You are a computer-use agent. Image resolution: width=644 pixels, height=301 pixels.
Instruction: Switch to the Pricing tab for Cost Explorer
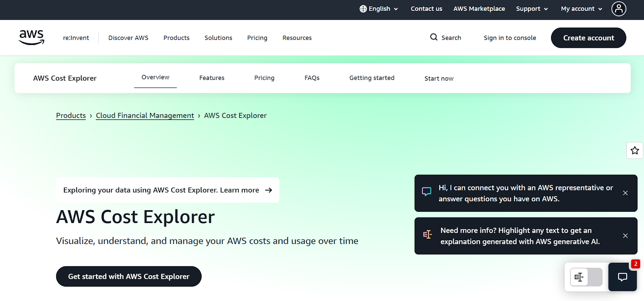click(x=264, y=78)
